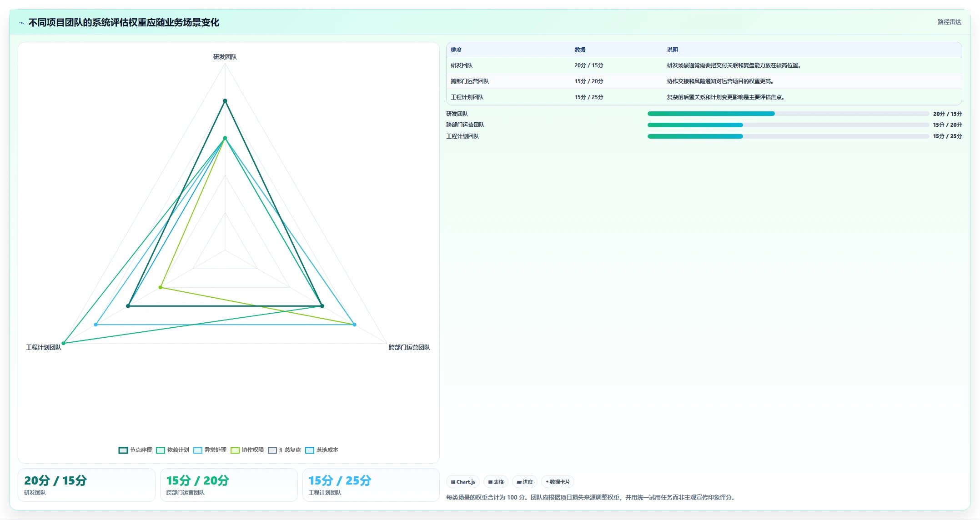The width and height of the screenshot is (980, 520).
Task: Click the 表格 tag
Action: (x=496, y=482)
